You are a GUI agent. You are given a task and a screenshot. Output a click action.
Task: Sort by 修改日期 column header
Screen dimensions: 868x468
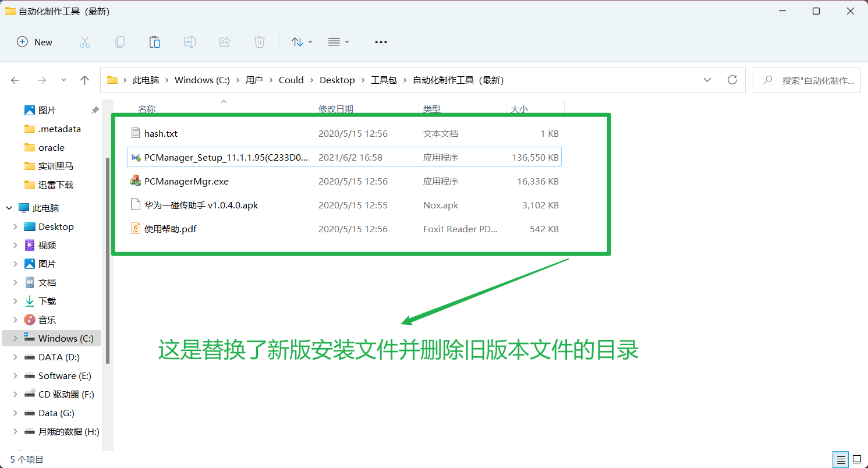[336, 109]
